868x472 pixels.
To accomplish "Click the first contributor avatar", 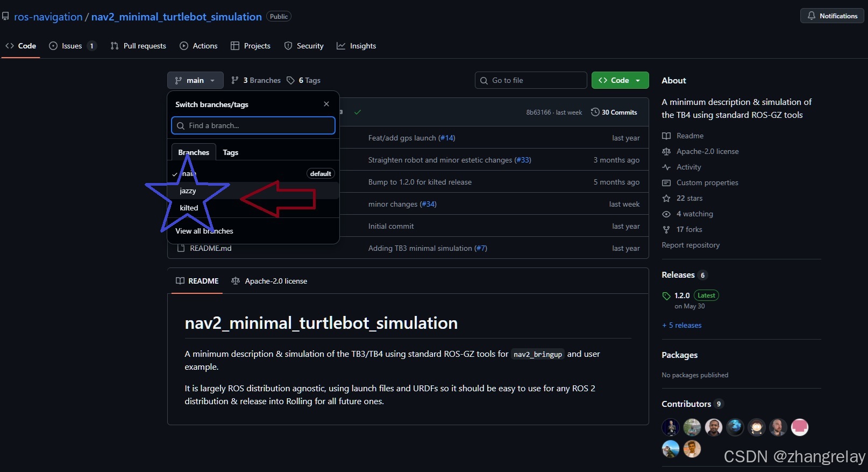I will [x=671, y=427].
